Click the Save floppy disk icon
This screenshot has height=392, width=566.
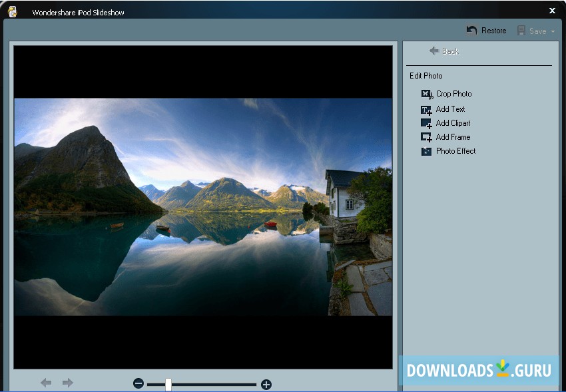pos(521,31)
